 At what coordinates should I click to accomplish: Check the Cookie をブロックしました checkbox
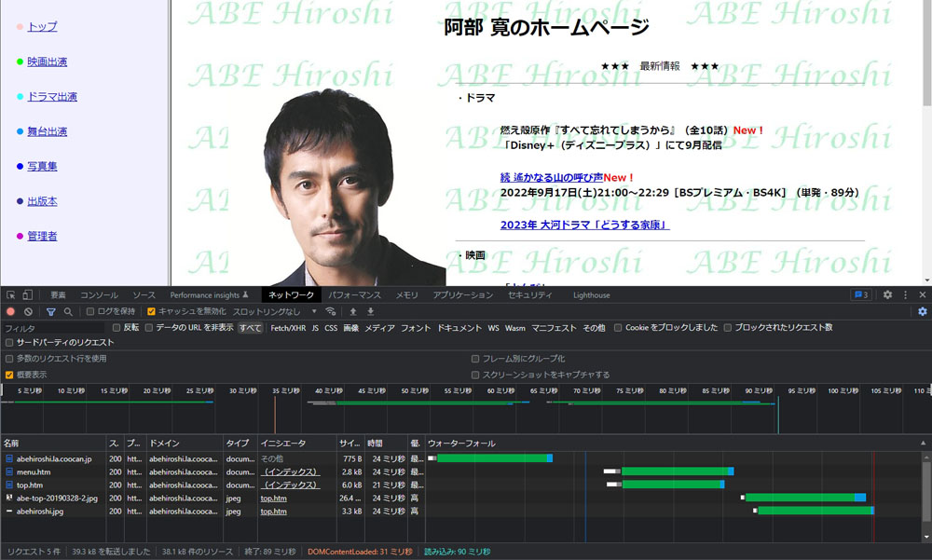click(x=618, y=328)
